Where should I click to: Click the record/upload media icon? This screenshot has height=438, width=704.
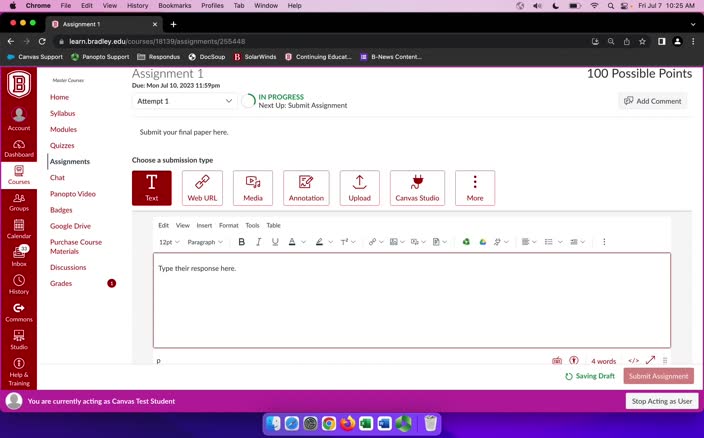[414, 242]
